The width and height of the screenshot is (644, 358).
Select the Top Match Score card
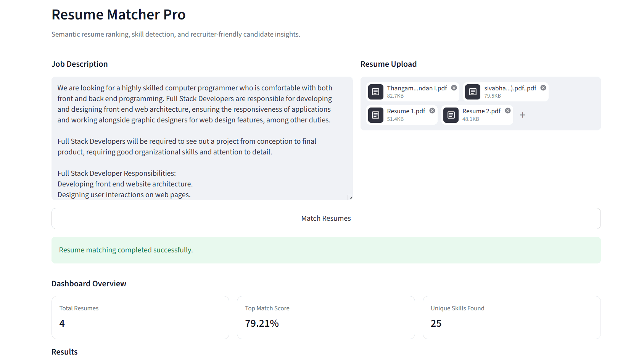click(326, 317)
